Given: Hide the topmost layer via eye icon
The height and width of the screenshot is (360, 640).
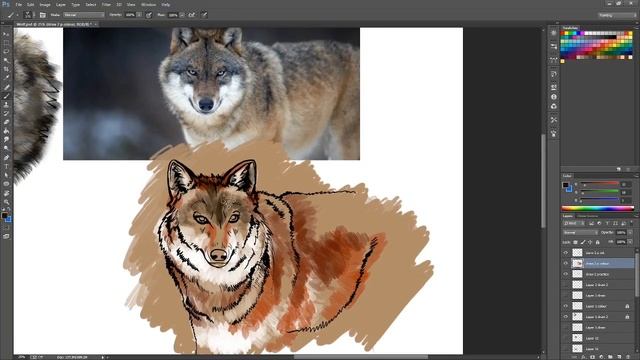Looking at the screenshot, I should (x=566, y=253).
